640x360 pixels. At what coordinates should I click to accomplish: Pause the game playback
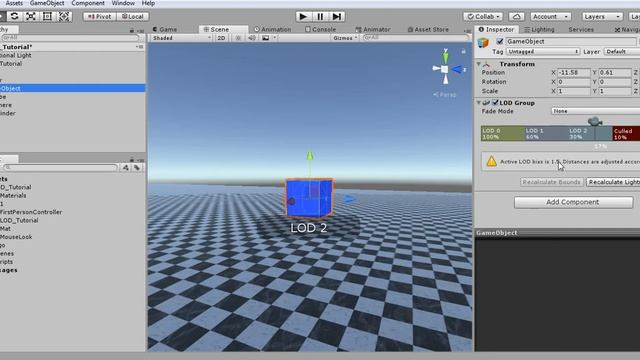320,16
